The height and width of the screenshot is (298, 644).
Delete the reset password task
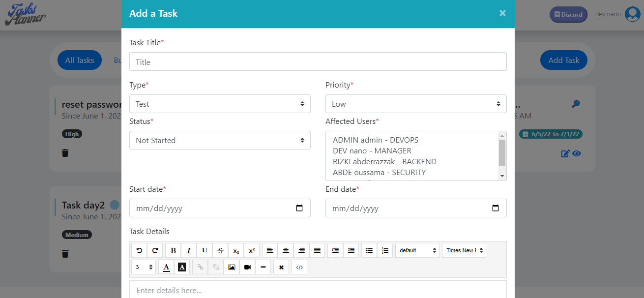pos(65,153)
